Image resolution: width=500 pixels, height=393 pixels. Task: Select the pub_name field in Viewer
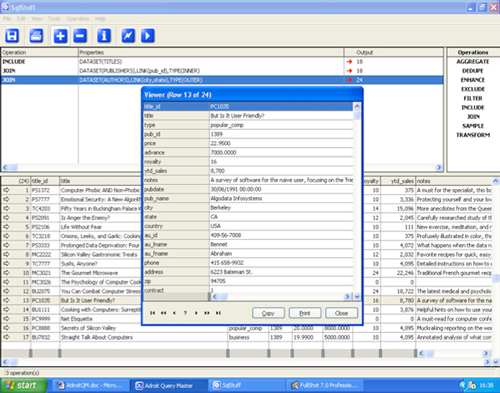pyautogui.click(x=248, y=198)
